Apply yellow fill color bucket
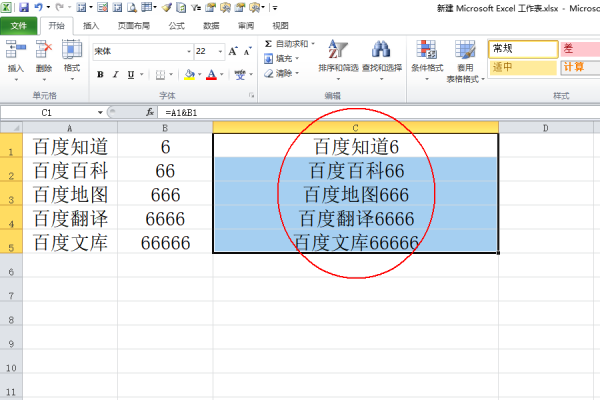 tap(189, 75)
